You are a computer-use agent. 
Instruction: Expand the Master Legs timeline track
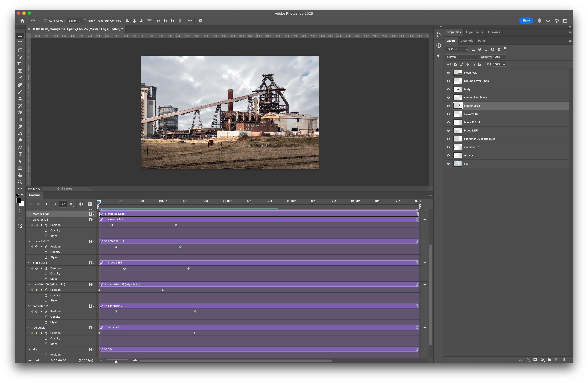pos(29,214)
